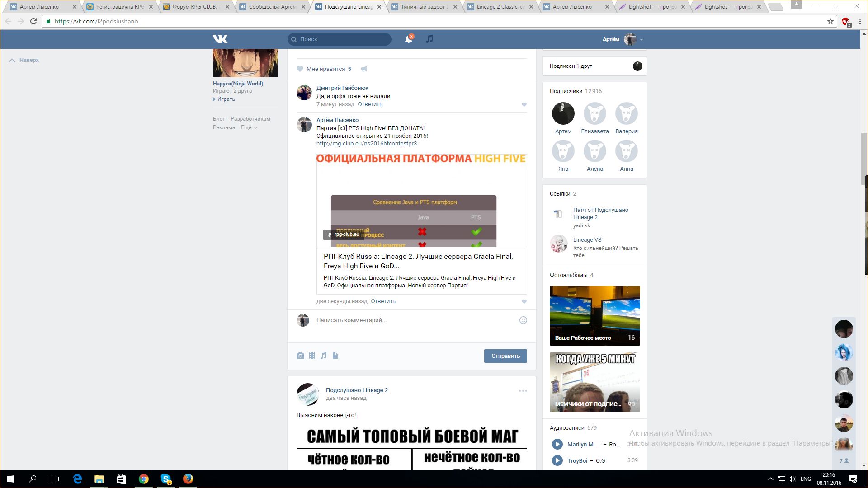Attach a video with the film icon

tap(312, 356)
